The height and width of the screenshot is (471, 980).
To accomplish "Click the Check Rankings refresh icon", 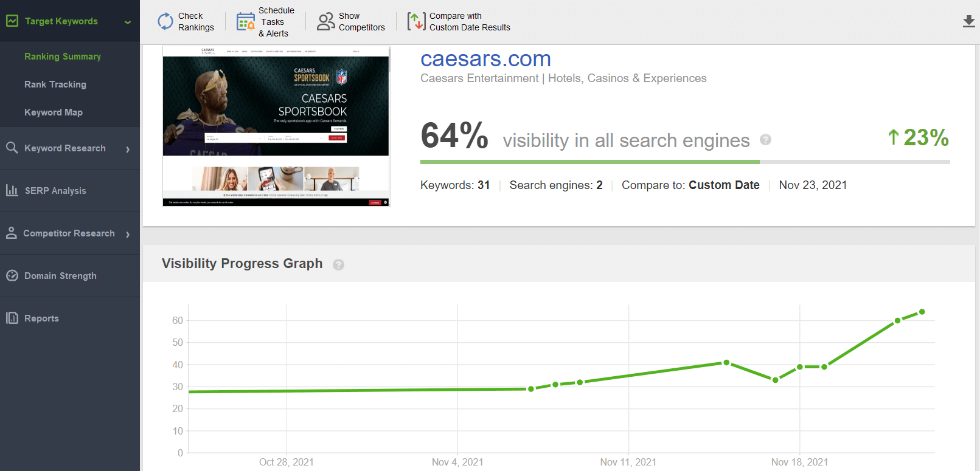I will tap(165, 21).
